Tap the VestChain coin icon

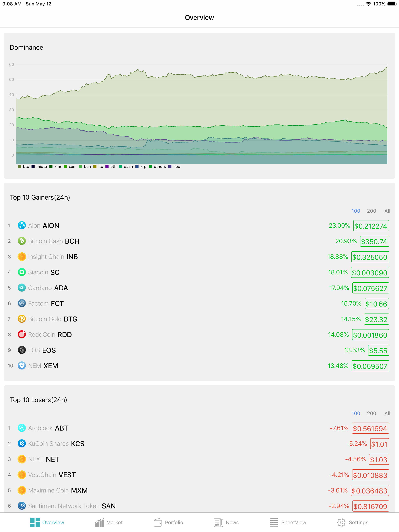tap(22, 475)
